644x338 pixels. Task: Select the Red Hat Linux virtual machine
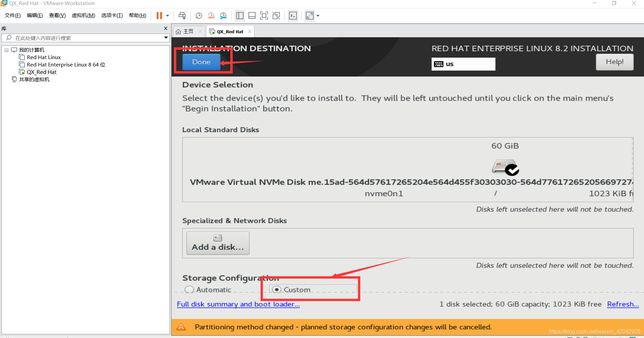coord(44,57)
